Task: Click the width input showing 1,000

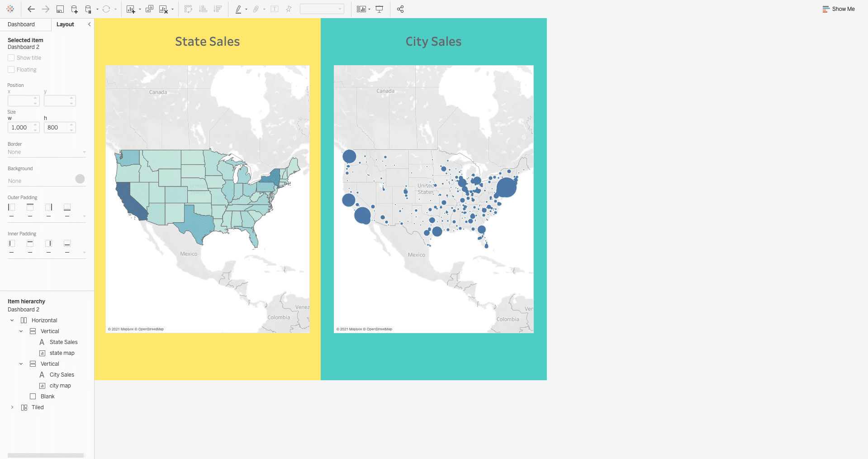Action: pyautogui.click(x=21, y=127)
